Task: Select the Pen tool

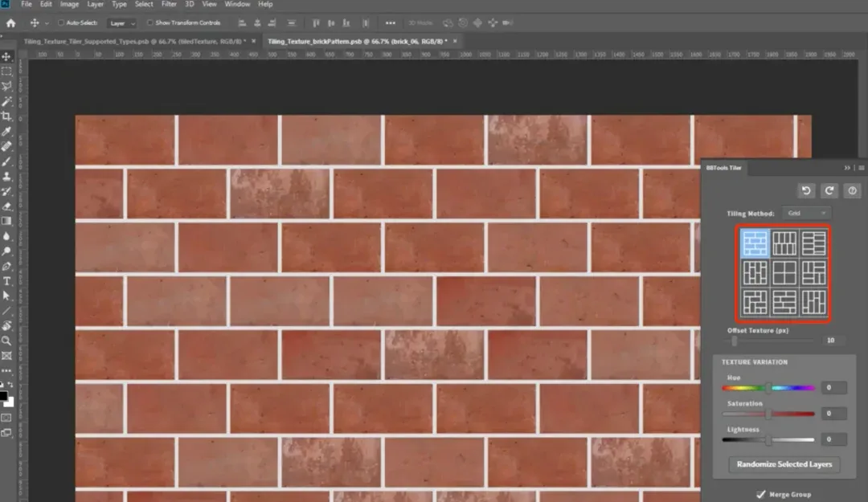Action: coord(6,266)
